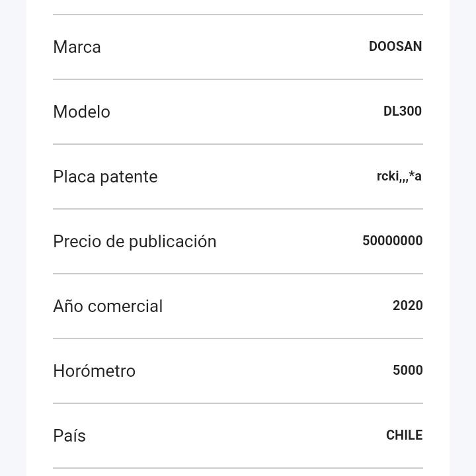The height and width of the screenshot is (476, 476).
Task: Click the divider between Horómetro and País
Action: [x=238, y=403]
